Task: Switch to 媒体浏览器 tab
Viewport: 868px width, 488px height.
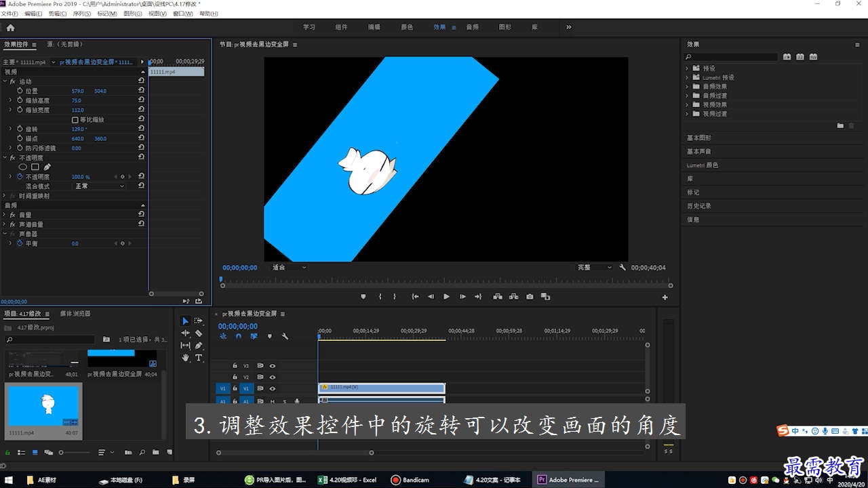Action: pyautogui.click(x=75, y=314)
